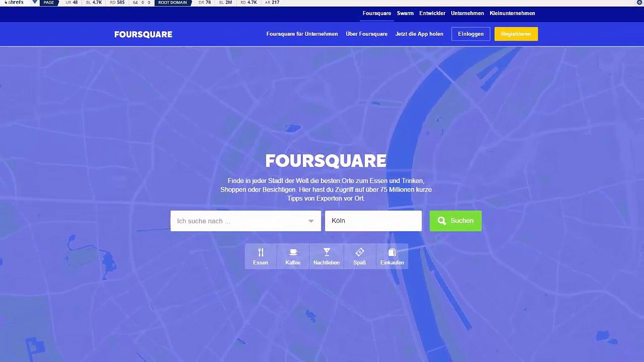Click the AR 217 metric
Viewport: 644px width, 362px height.
point(272,3)
